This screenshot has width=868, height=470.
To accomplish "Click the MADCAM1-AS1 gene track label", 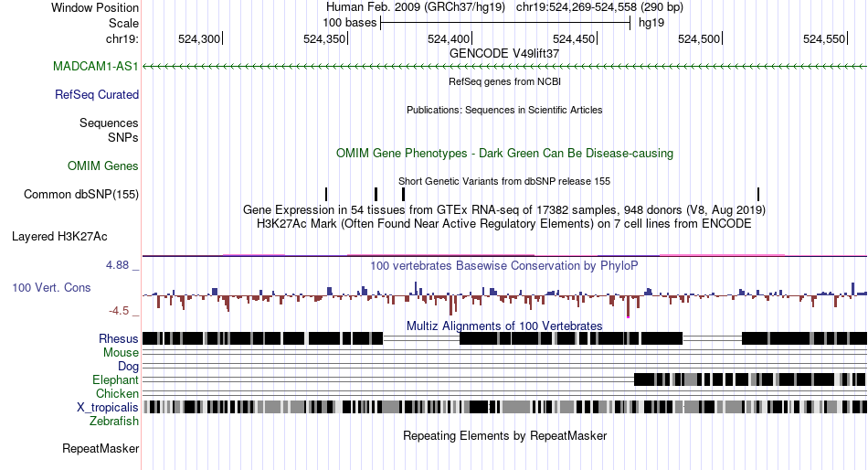I will click(x=96, y=66).
